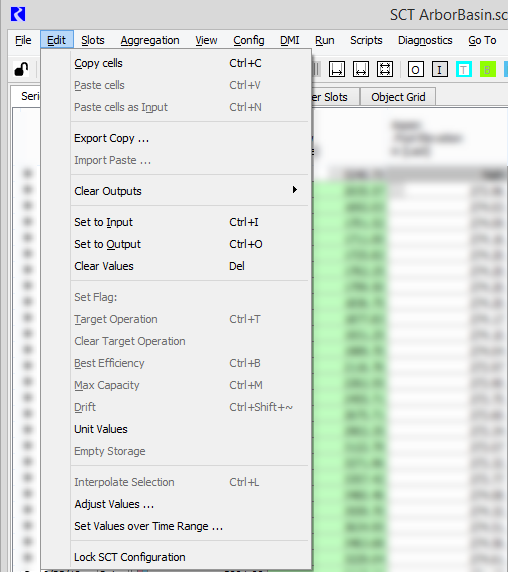Click the RiverWare app logo icon
Viewport: 508px width, 572px height.
click(x=18, y=14)
